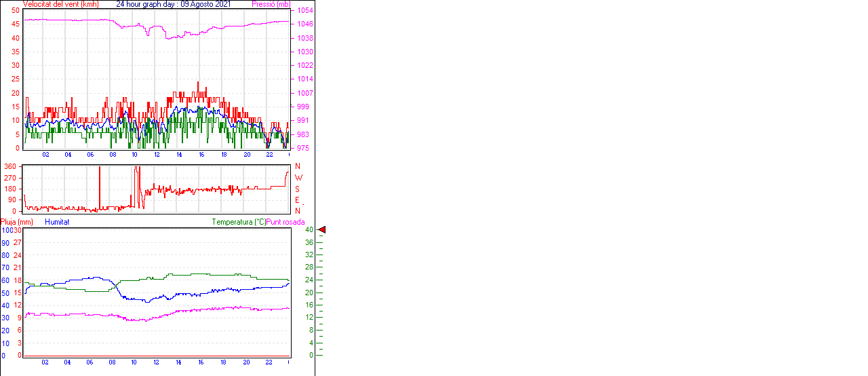This screenshot has height=376, width=868.
Task: Click hour 12 on wind speed time axis
Action: [157, 155]
